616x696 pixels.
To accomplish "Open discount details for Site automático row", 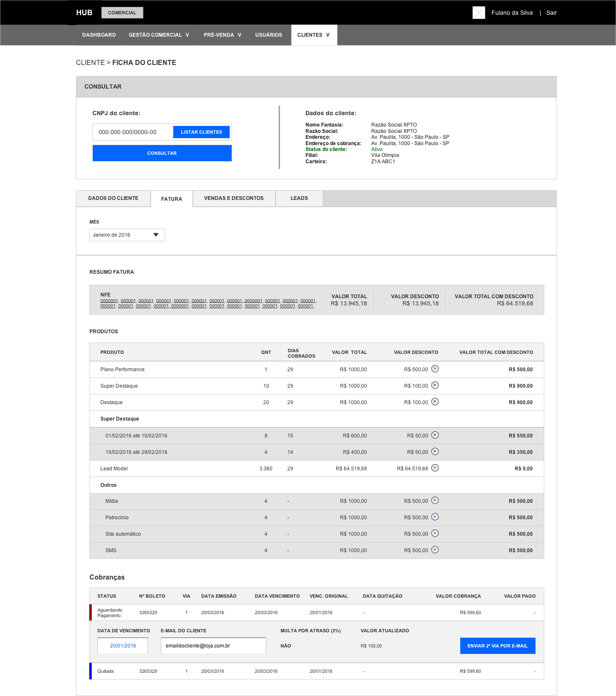I will click(435, 533).
